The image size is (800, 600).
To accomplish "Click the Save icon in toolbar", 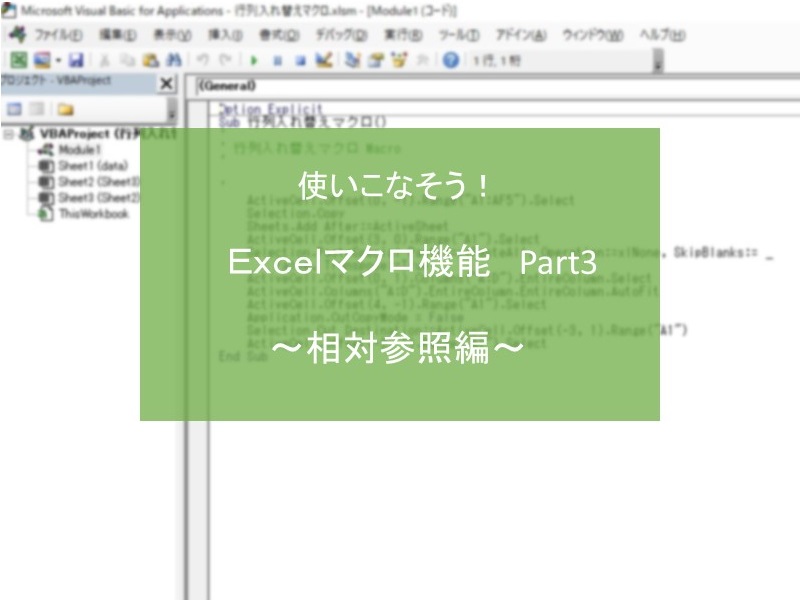I will pos(76,60).
